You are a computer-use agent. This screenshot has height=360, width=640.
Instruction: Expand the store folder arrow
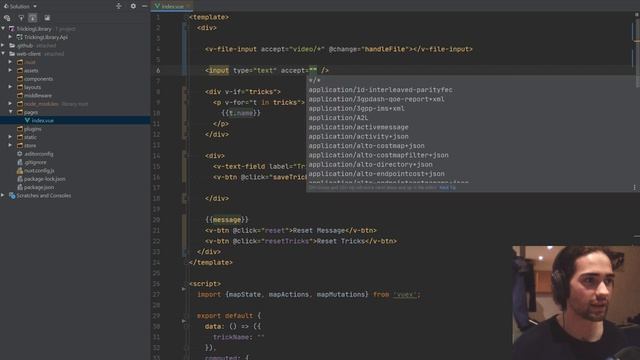11,145
